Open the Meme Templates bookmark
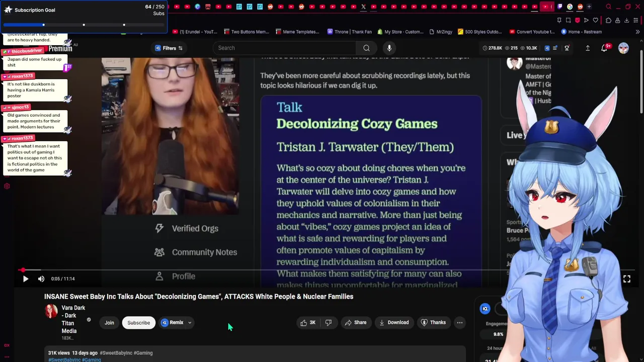This screenshot has width=644, height=362. [x=297, y=32]
